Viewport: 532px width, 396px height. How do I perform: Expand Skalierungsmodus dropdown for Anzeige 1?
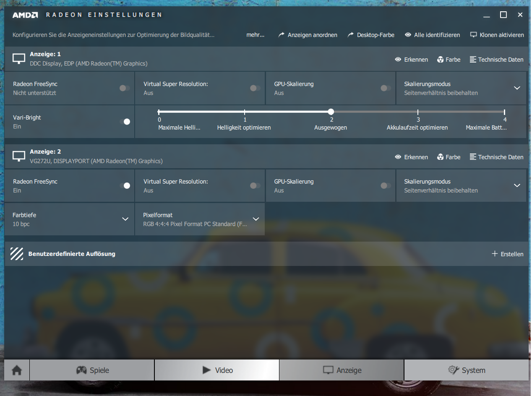(462, 88)
